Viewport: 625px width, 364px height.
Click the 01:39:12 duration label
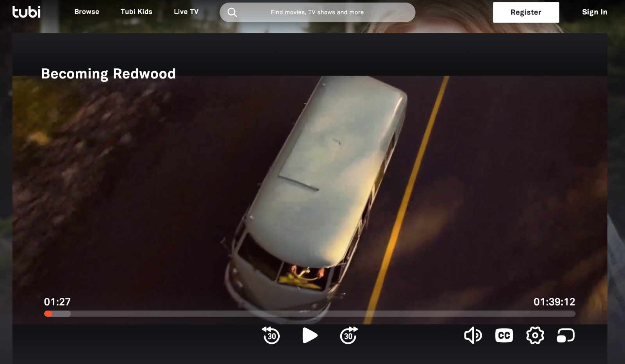[x=554, y=302]
